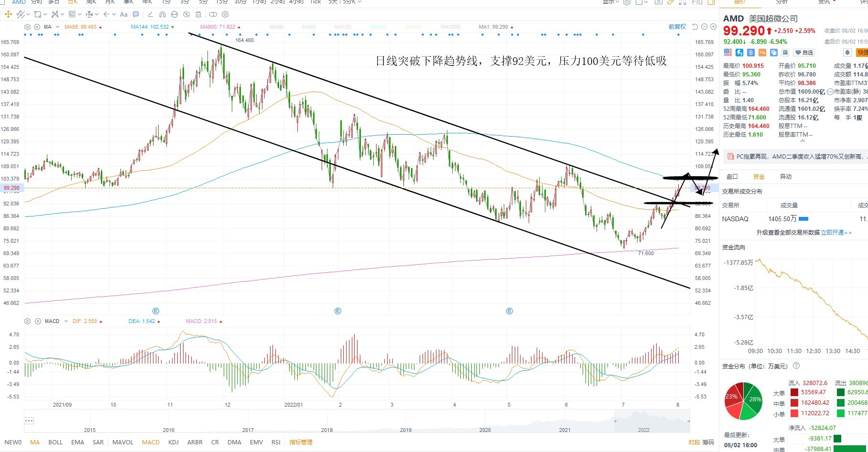Screen dimensions: 868x452
Task: Enable the faded MA1000 line
Action: click(x=451, y=27)
